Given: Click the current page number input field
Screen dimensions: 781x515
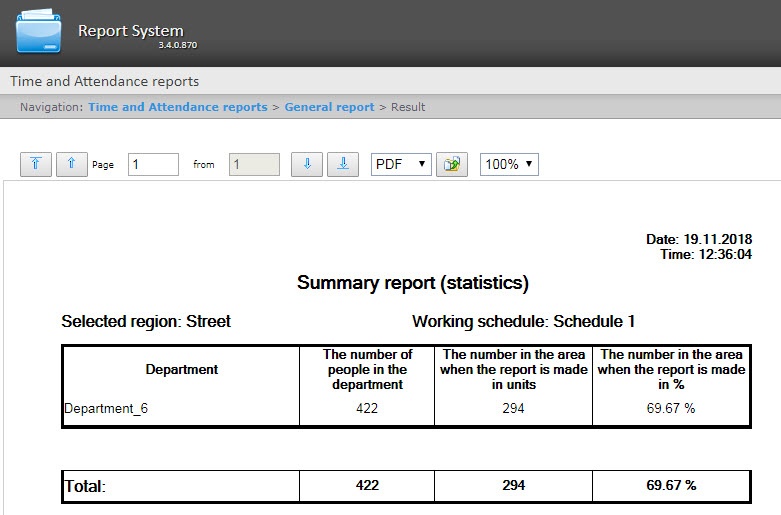Looking at the screenshot, I should (153, 164).
